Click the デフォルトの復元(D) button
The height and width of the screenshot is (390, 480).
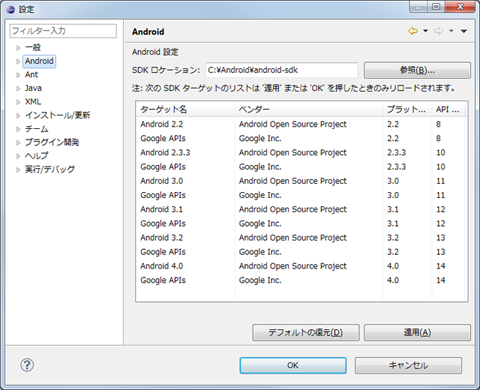pyautogui.click(x=306, y=332)
